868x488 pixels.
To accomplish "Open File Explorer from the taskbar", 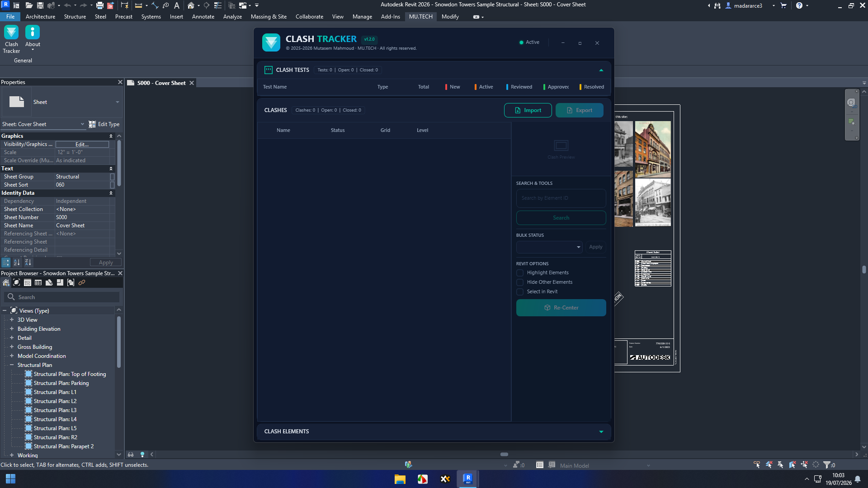I will point(400,479).
